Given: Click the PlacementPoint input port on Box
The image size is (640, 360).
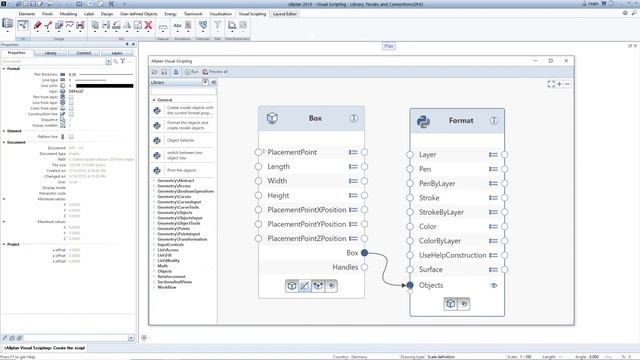Looking at the screenshot, I should coord(258,152).
